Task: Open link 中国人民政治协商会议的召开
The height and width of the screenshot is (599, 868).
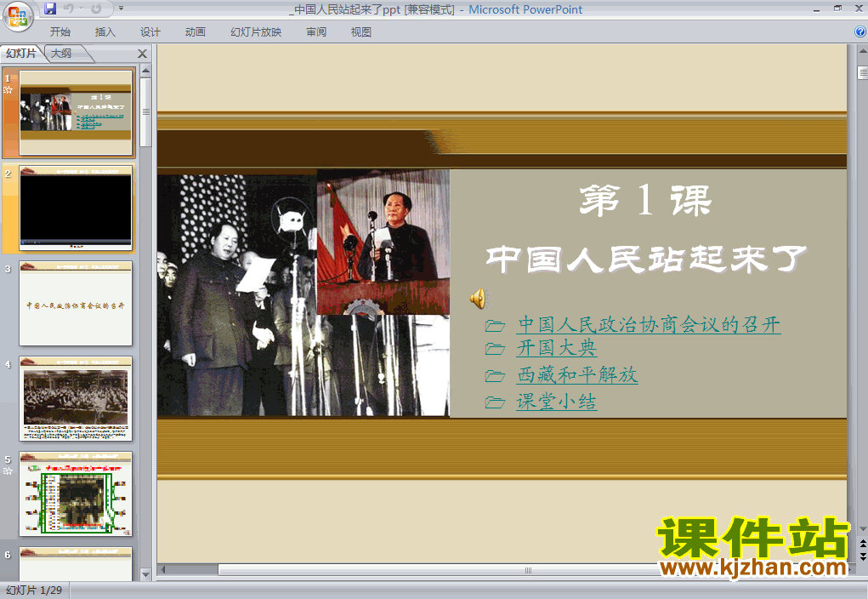Action: tap(649, 324)
